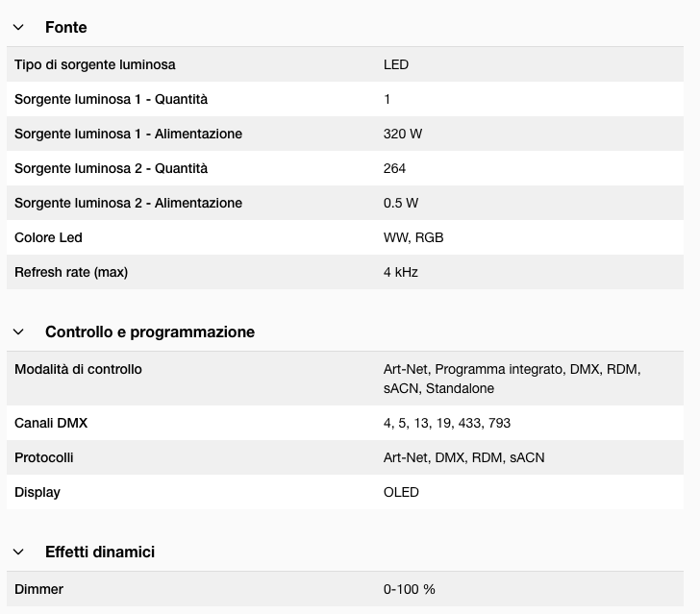Click the Controllo e programmazione heading
700x614 pixels.
point(149,332)
